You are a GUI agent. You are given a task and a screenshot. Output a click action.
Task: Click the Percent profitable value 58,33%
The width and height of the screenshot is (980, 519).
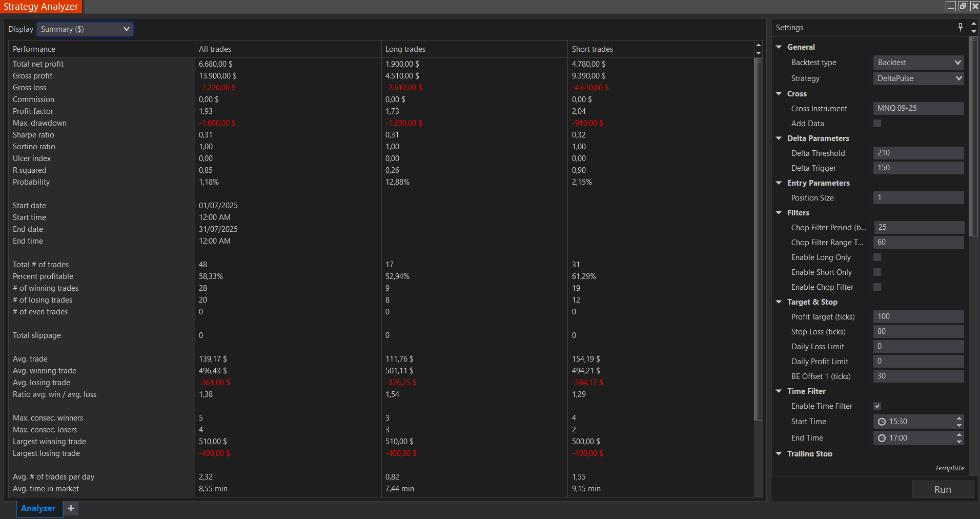click(x=211, y=276)
